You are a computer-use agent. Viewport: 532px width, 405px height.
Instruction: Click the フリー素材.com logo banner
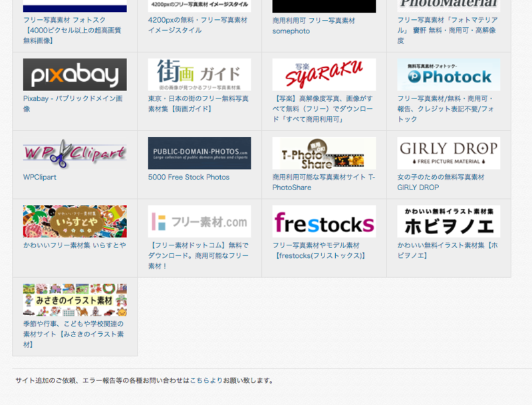[x=199, y=221]
